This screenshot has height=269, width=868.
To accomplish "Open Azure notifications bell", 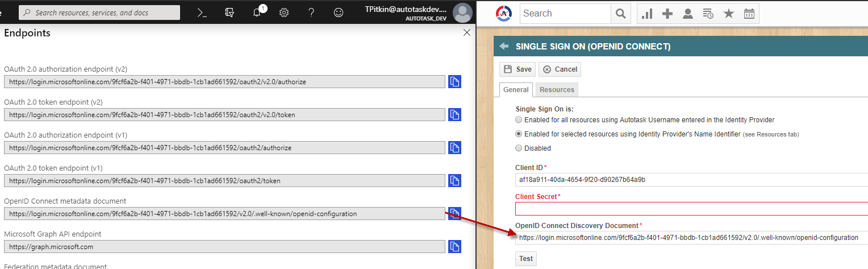I will click(x=257, y=13).
